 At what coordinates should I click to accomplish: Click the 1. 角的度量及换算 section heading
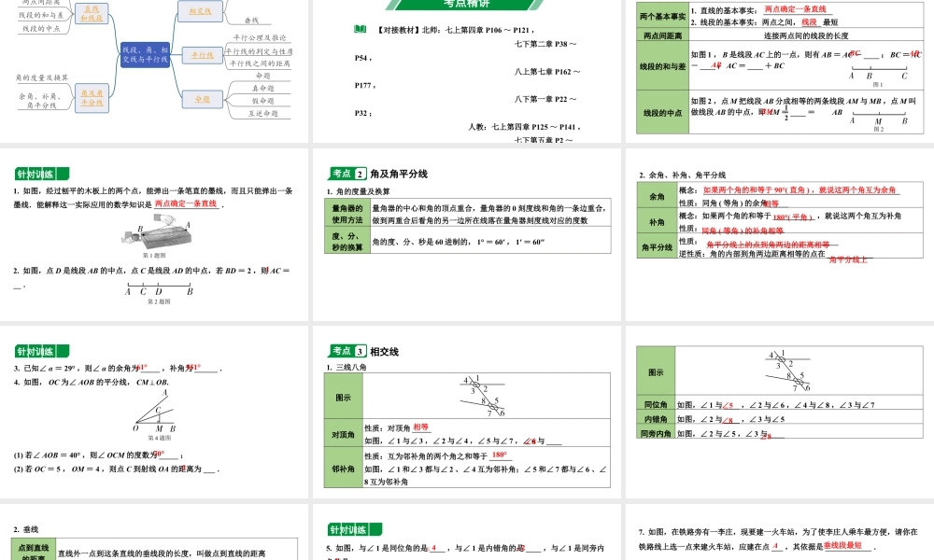pos(359,190)
